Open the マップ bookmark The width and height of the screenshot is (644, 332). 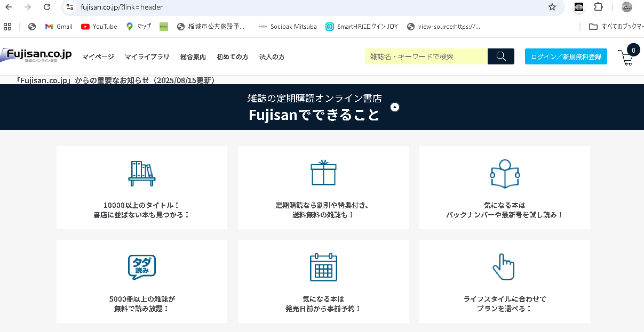139,27
